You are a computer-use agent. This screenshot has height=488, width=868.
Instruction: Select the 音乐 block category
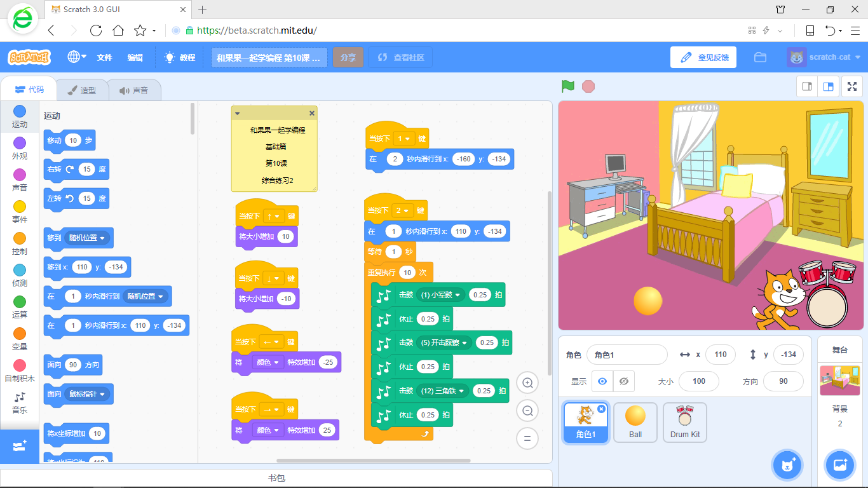coord(20,403)
